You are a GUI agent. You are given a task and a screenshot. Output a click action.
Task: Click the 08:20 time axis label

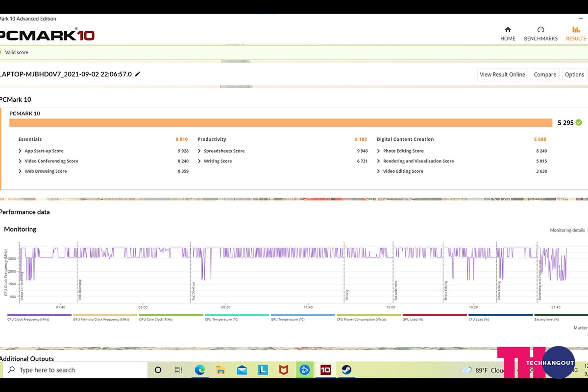point(226,307)
